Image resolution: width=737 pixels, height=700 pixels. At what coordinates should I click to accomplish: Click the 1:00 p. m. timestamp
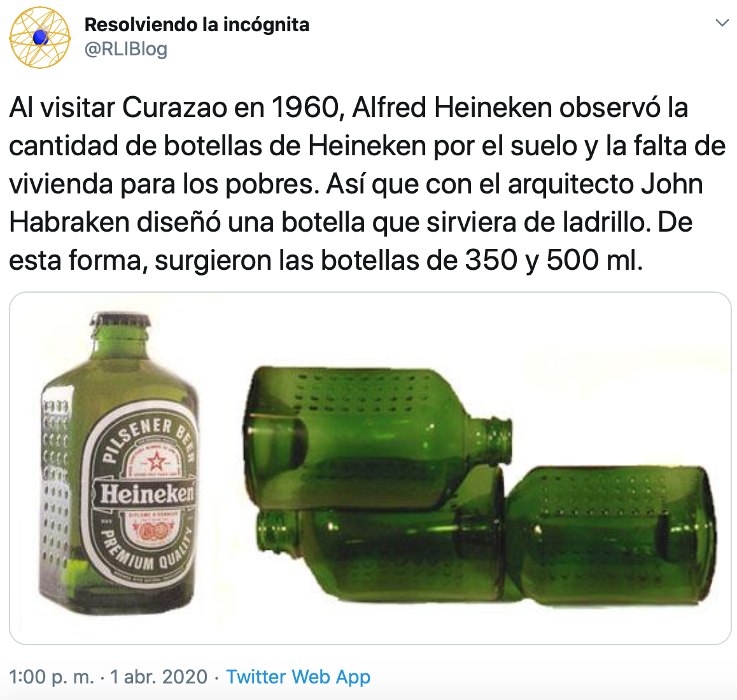tap(52, 676)
